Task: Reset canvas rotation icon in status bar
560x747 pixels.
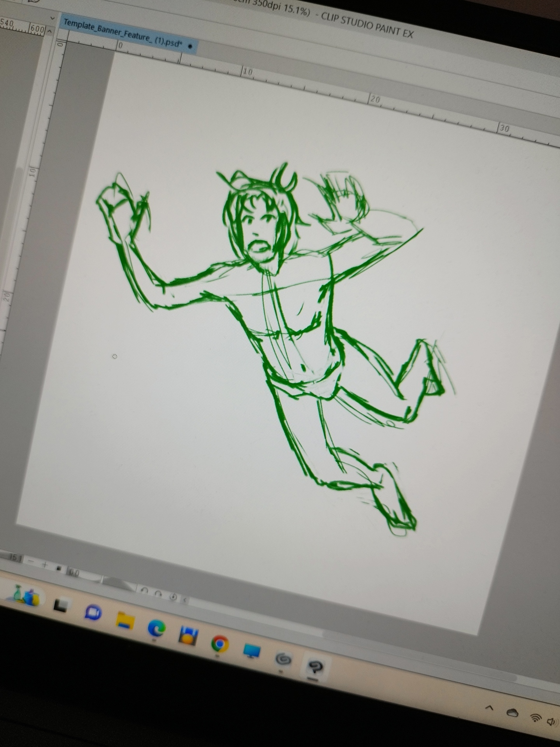Action: 173,597
